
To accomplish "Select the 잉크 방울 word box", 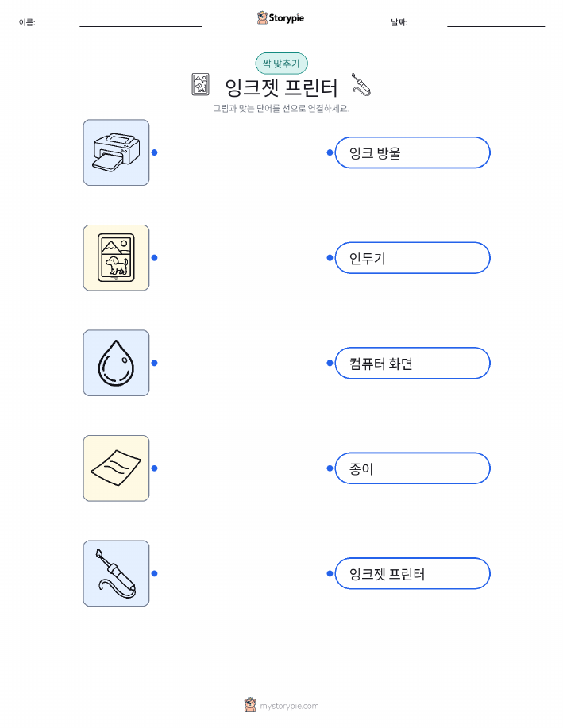I will 412,152.
